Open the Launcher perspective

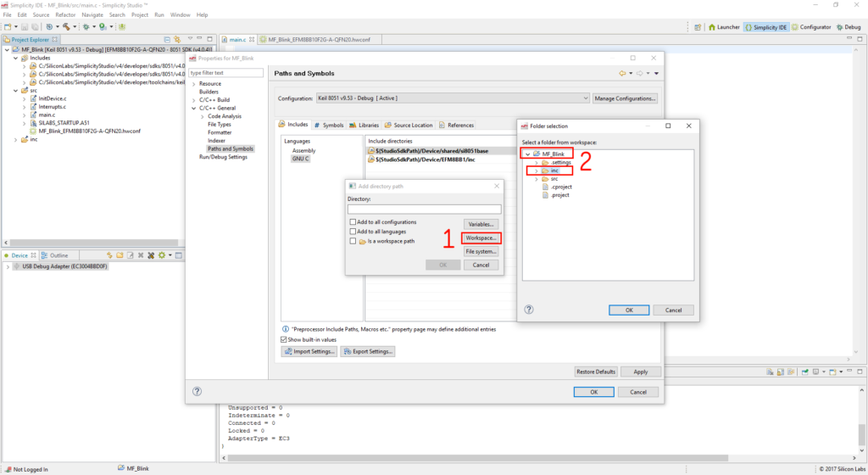point(723,27)
